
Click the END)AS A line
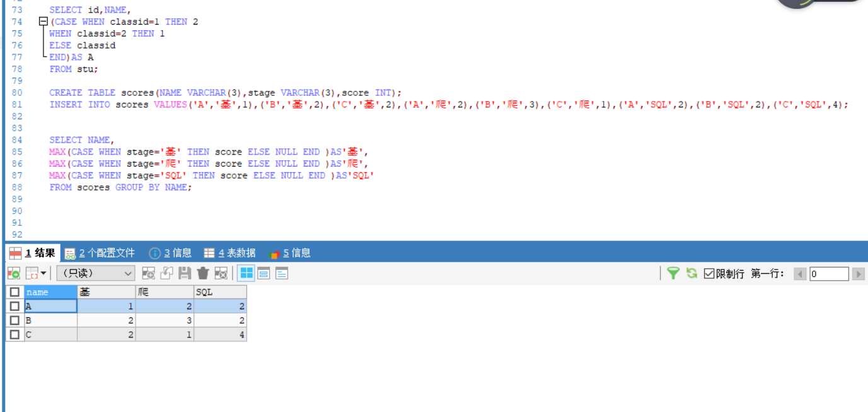(x=71, y=57)
